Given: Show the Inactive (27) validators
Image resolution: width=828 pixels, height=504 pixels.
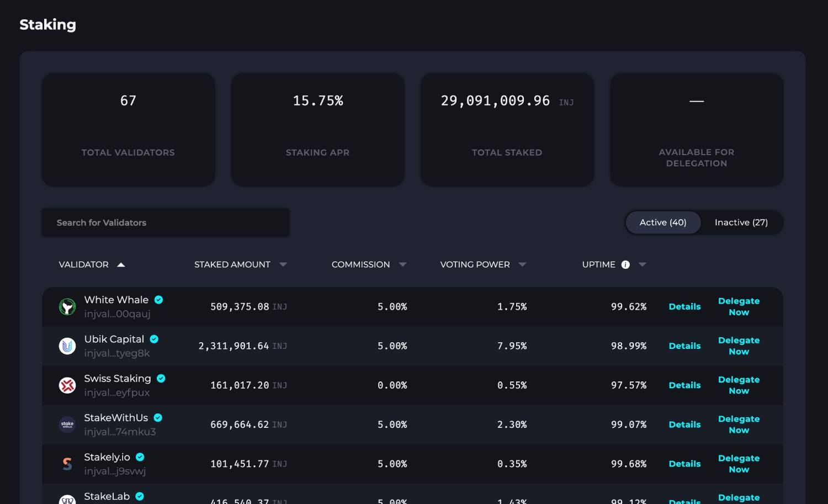Looking at the screenshot, I should click(741, 222).
